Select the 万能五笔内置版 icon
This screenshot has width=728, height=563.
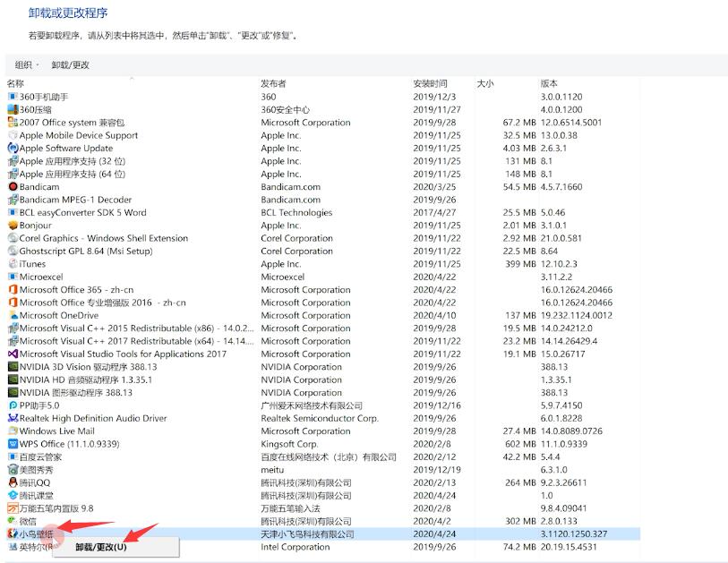point(13,508)
